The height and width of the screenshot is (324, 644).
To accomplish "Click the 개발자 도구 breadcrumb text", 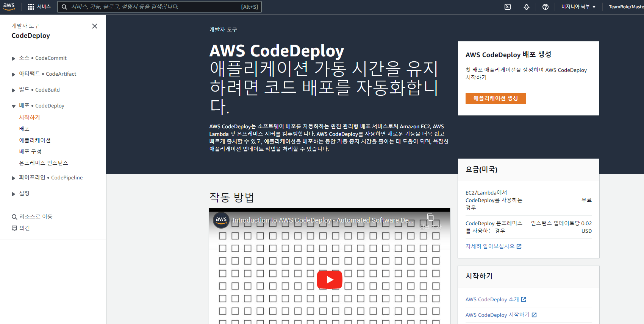I will coord(223,30).
